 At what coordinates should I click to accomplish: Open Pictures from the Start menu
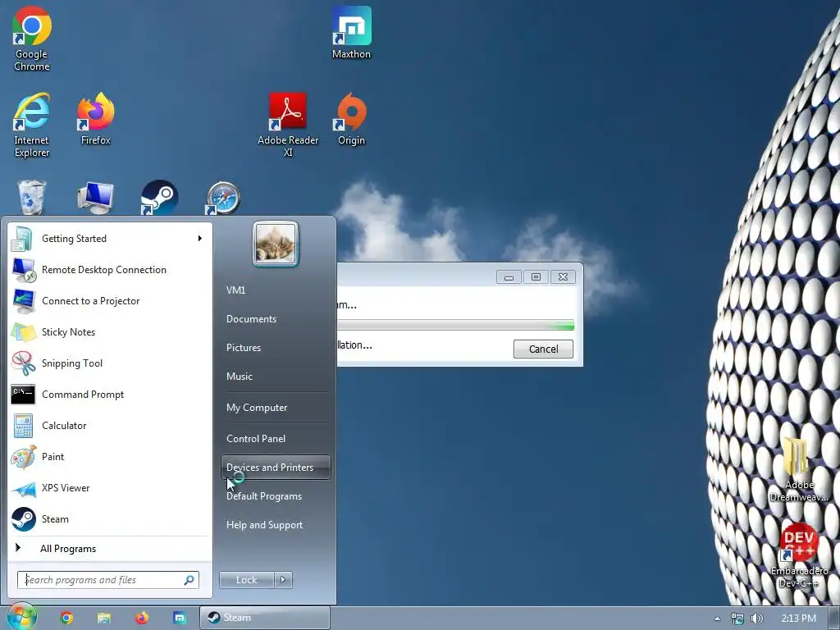(274, 348)
